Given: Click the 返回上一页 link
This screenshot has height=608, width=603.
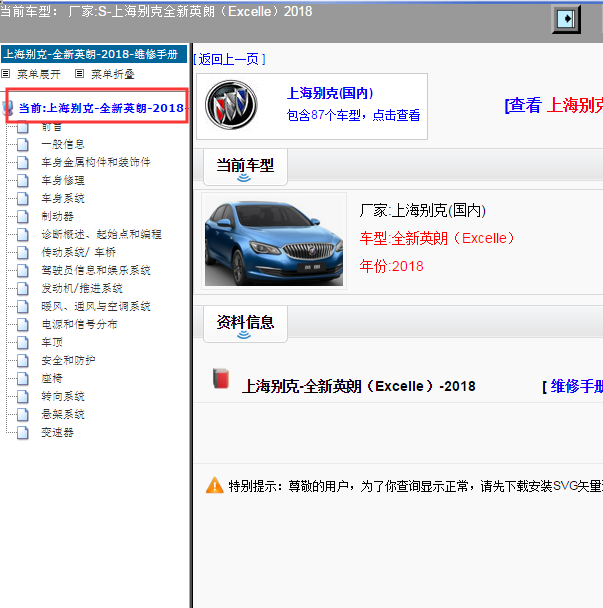Looking at the screenshot, I should point(229,59).
